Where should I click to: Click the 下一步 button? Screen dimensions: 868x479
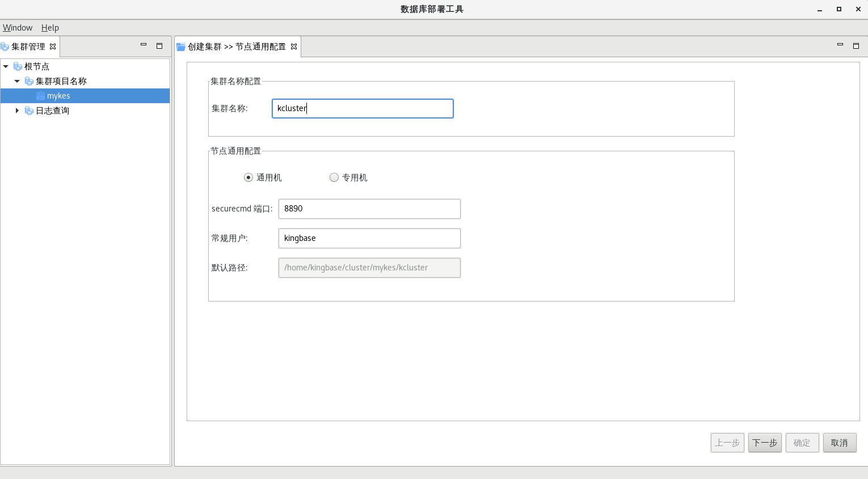pyautogui.click(x=765, y=443)
